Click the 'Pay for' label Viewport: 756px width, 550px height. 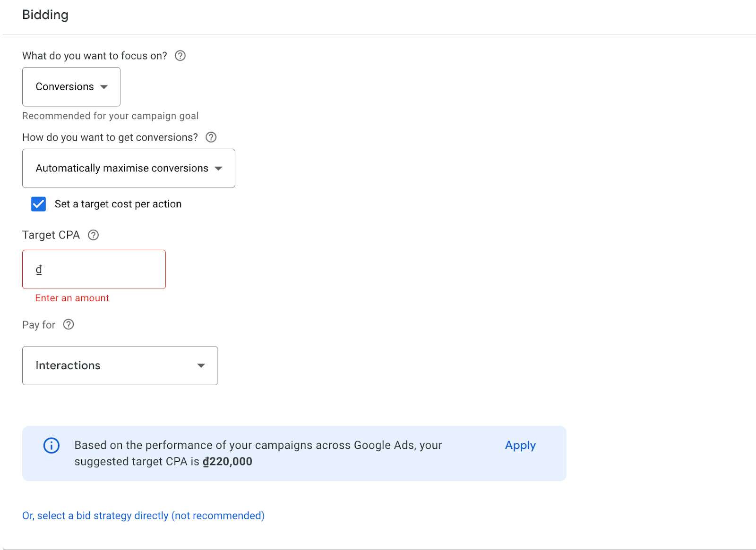click(x=39, y=325)
